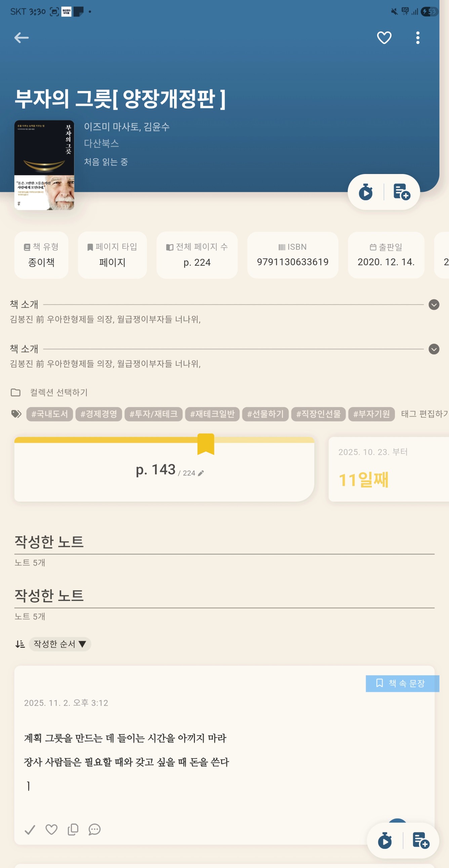Open the 작성한 순서 sort dropdown
Image resolution: width=449 pixels, height=868 pixels.
pos(60,644)
